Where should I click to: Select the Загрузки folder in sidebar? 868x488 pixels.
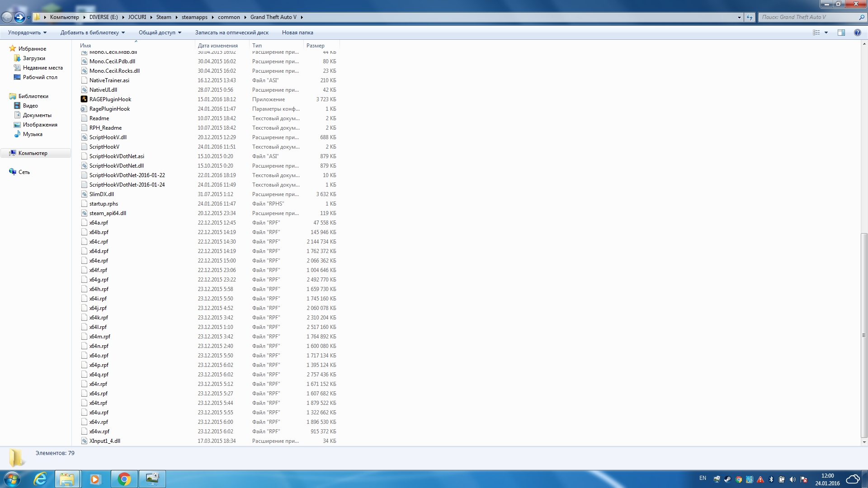coord(34,58)
